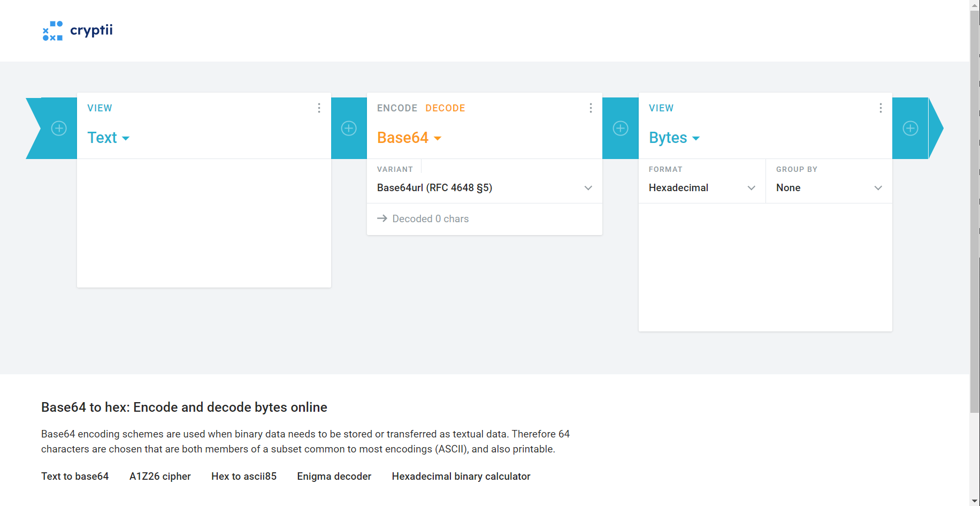Screen dimensions: 980x506
Task: Switch Base64 brick to Encode mode
Action: 397,108
